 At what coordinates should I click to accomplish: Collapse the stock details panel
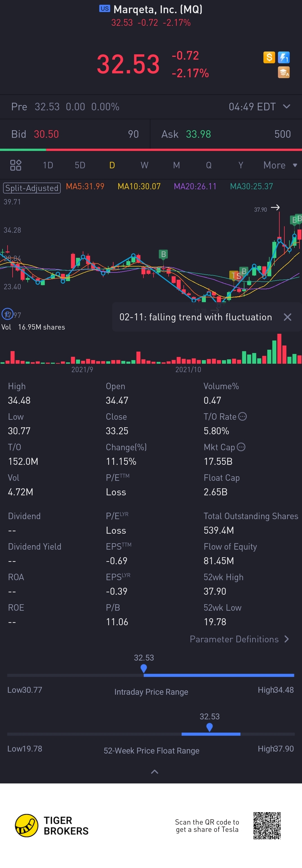click(x=155, y=771)
